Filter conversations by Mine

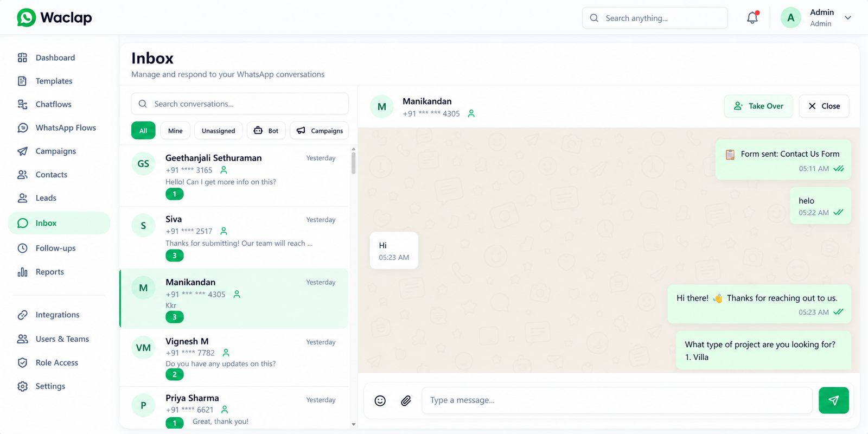(175, 131)
